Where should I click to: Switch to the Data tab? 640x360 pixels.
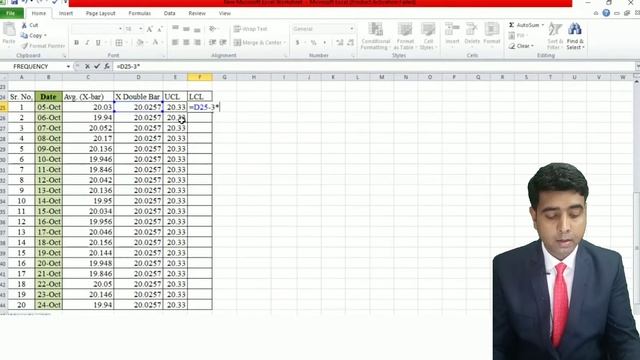click(x=169, y=13)
